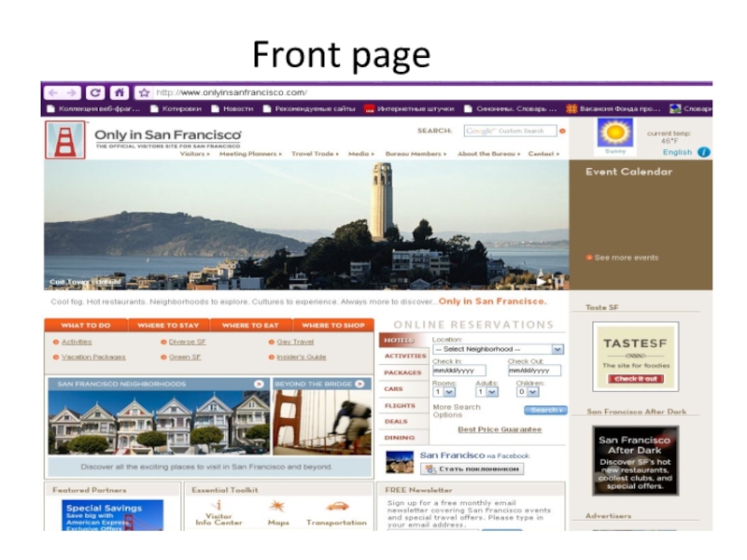The width and height of the screenshot is (747, 560).
Task: Bookmark the page with the star icon
Action: pos(145,92)
